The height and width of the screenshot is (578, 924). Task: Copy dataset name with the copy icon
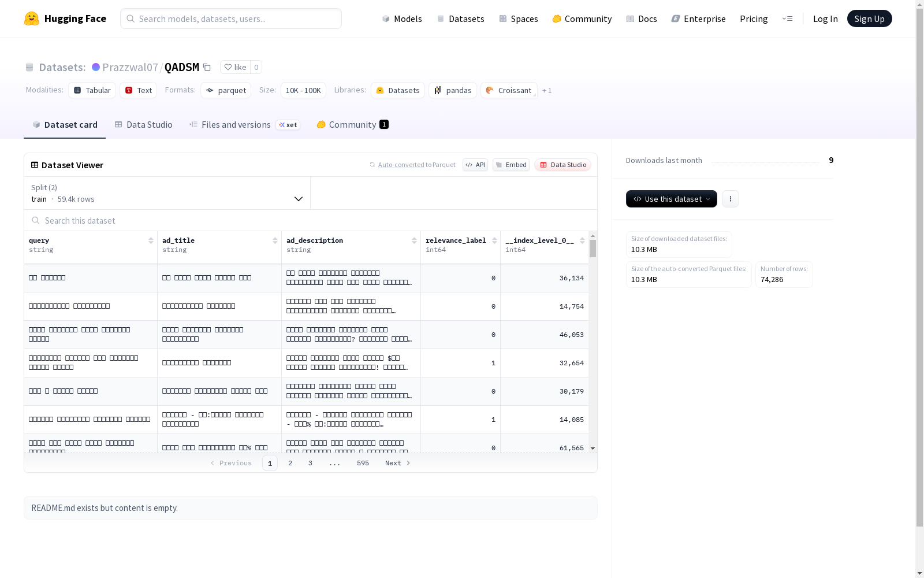pyautogui.click(x=207, y=67)
